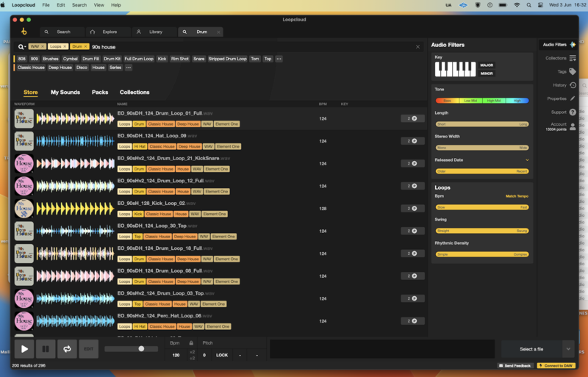Image resolution: width=588 pixels, height=377 pixels.
Task: Click the Loopcloud logo icon
Action: click(x=24, y=32)
